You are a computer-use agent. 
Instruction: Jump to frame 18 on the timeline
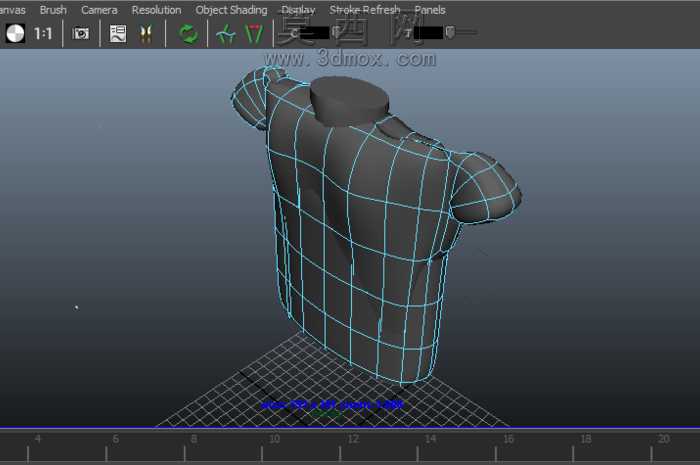pyautogui.click(x=586, y=439)
